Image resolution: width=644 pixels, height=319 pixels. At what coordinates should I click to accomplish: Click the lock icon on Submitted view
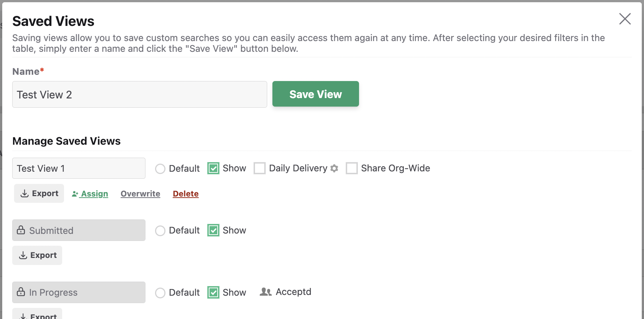click(x=21, y=230)
